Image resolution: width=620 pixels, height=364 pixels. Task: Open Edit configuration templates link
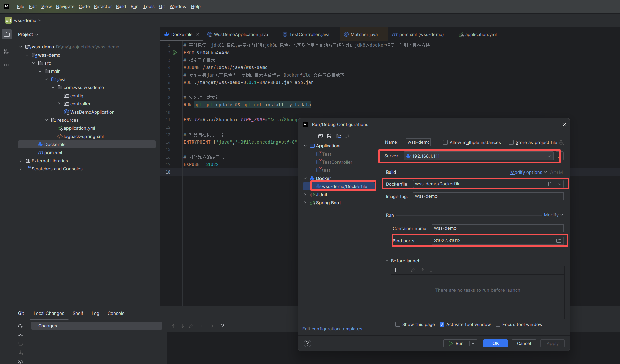tap(334, 329)
